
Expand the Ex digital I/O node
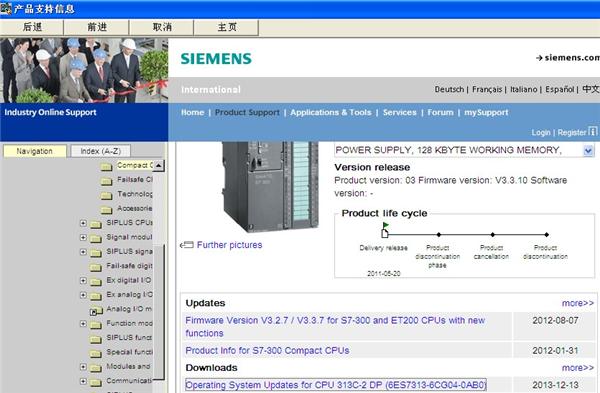[x=83, y=280]
